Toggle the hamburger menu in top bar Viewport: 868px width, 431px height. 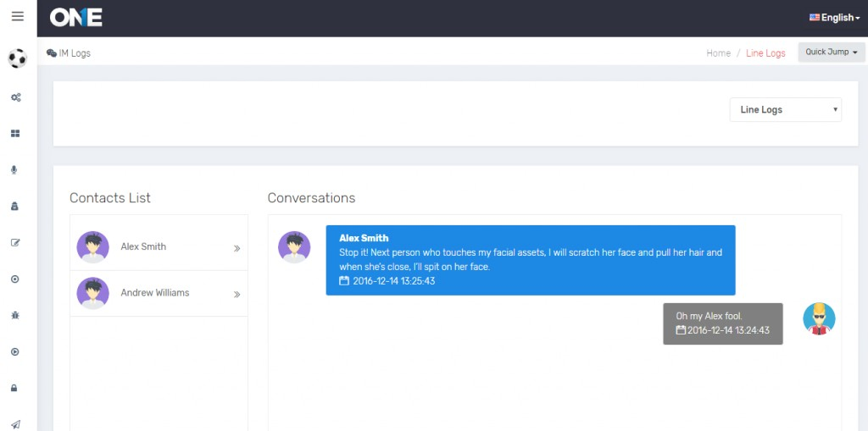coord(18,17)
